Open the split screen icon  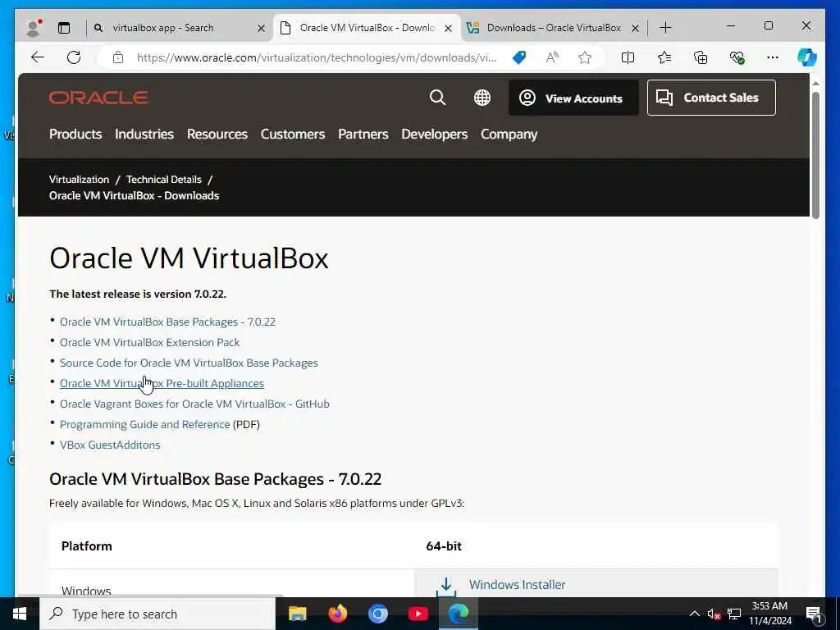[x=628, y=57]
